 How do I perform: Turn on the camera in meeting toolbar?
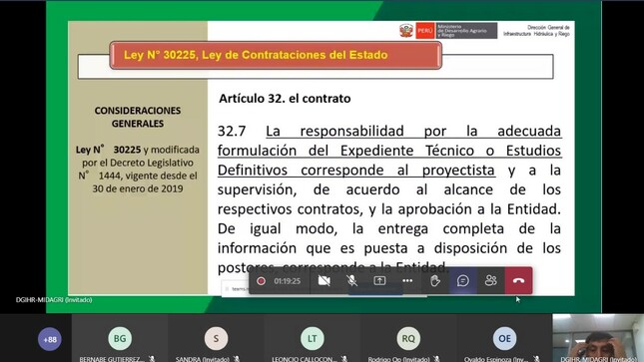tap(324, 281)
